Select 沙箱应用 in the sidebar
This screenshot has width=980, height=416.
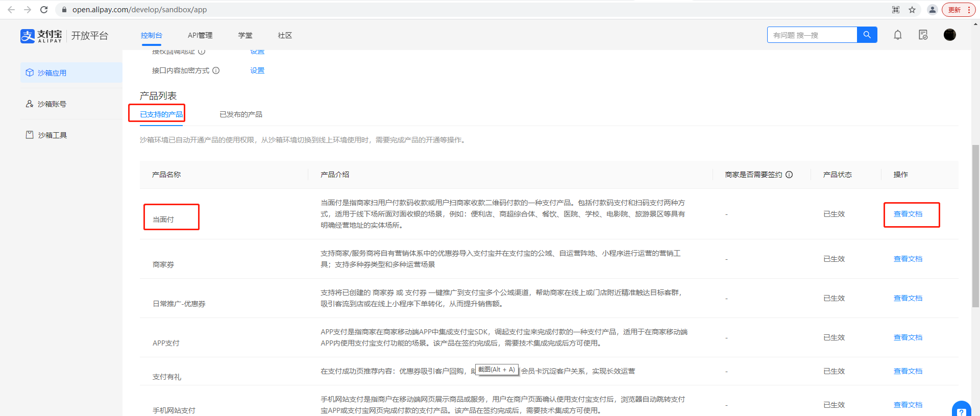(x=71, y=72)
